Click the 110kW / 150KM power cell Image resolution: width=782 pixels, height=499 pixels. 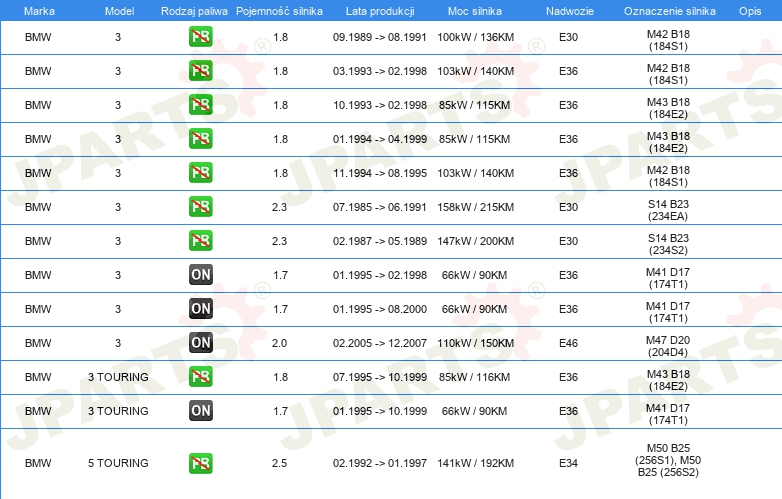pyautogui.click(x=475, y=343)
